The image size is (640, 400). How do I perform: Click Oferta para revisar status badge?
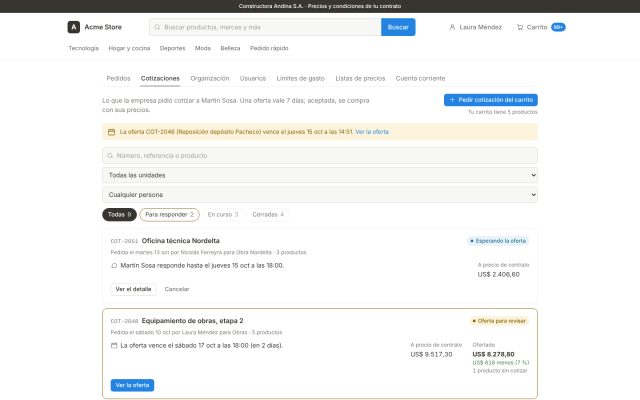pyautogui.click(x=499, y=321)
